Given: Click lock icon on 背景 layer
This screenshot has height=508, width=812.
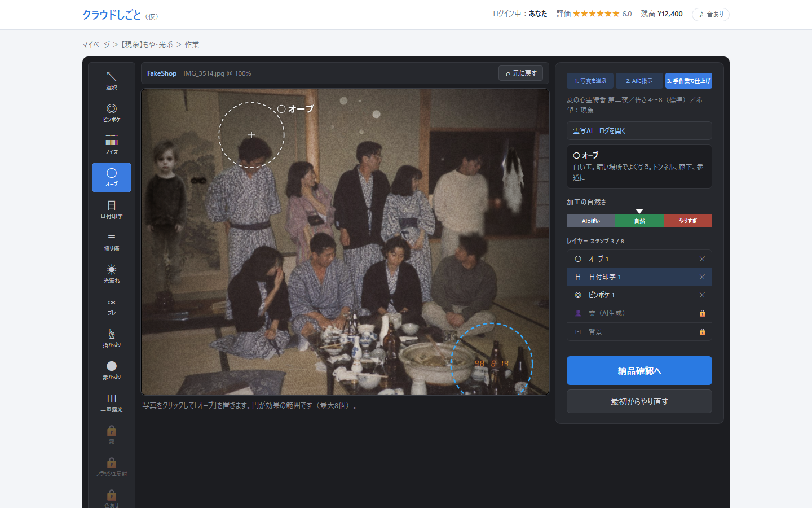Looking at the screenshot, I should pos(702,332).
